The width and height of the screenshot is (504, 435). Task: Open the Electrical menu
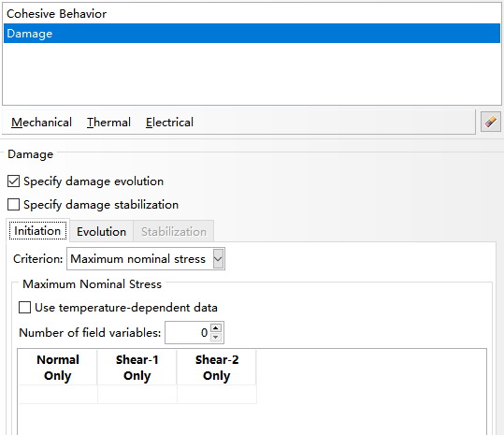pyautogui.click(x=169, y=123)
